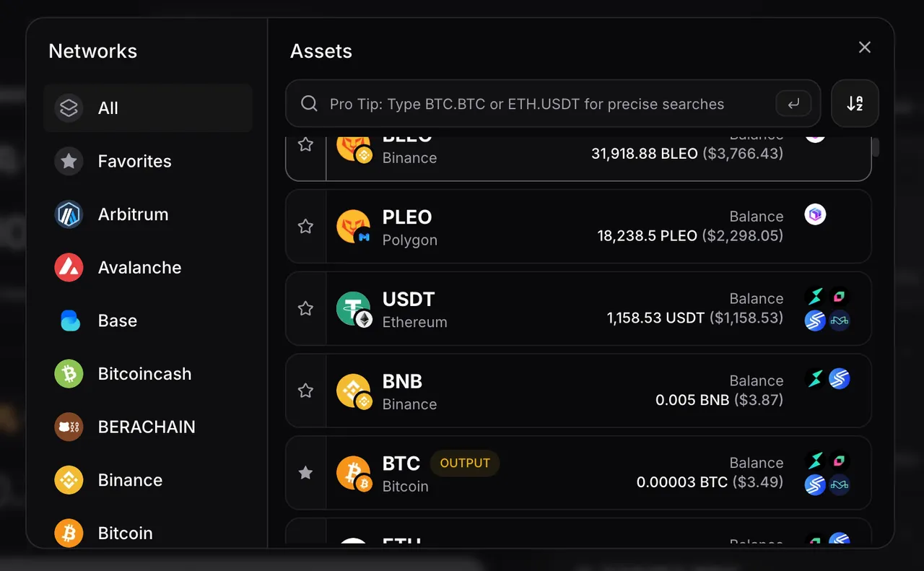Select the BERACHAIN bear icon
924x571 pixels.
(69, 427)
